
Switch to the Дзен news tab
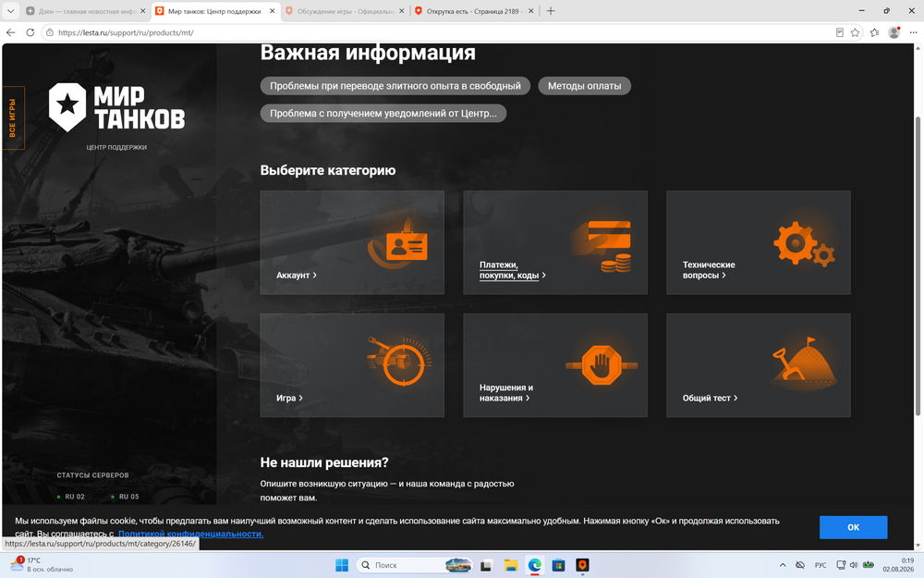click(x=87, y=11)
